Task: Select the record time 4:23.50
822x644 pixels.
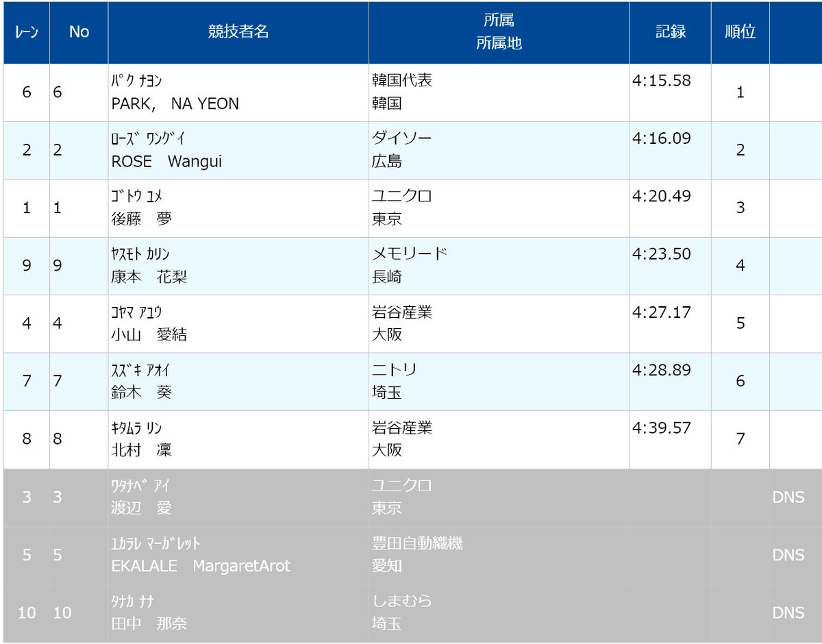Action: pos(662,254)
